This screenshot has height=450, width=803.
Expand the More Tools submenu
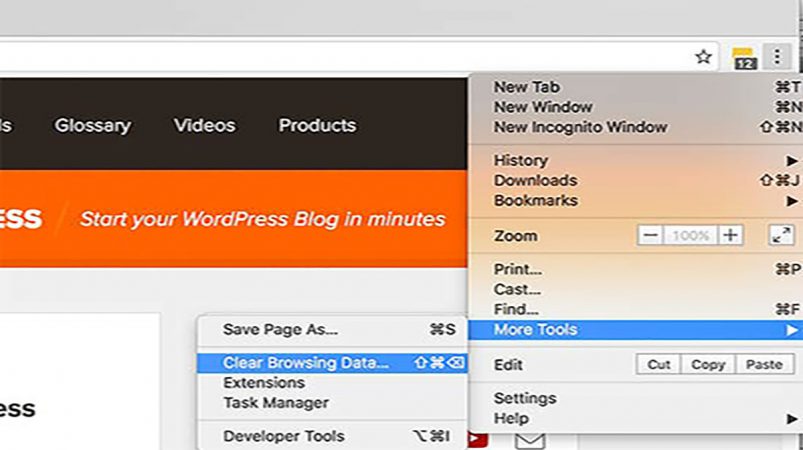click(x=635, y=330)
